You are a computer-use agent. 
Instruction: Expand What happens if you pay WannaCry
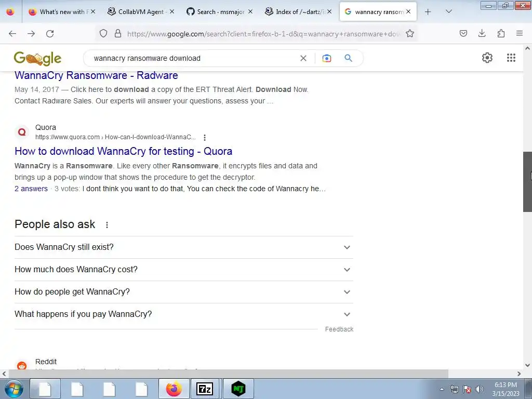coord(184,314)
